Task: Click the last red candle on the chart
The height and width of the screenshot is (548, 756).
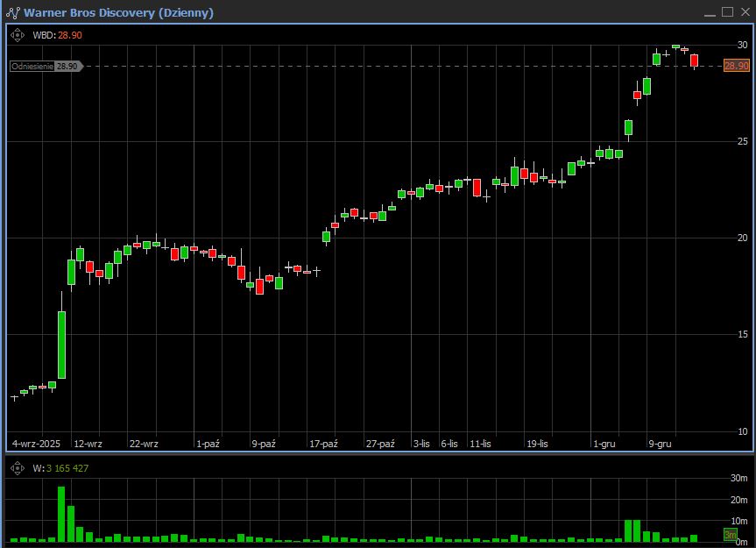Action: [694, 60]
